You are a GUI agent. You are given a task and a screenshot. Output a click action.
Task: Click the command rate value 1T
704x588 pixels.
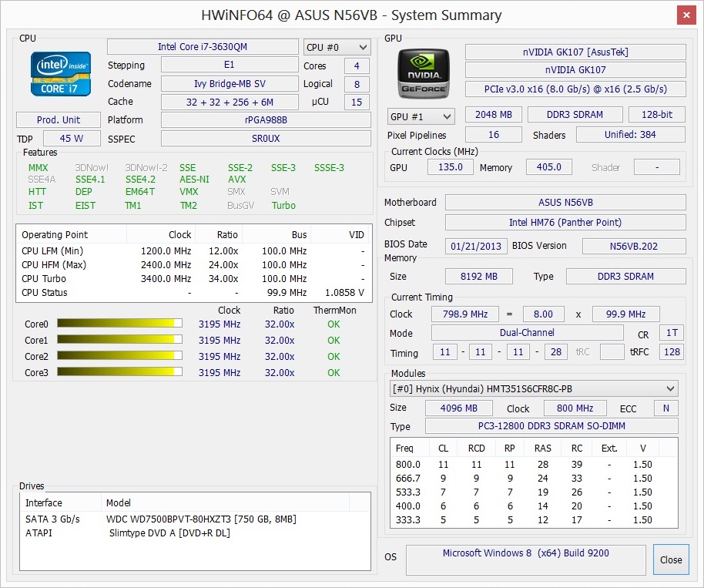tap(672, 332)
